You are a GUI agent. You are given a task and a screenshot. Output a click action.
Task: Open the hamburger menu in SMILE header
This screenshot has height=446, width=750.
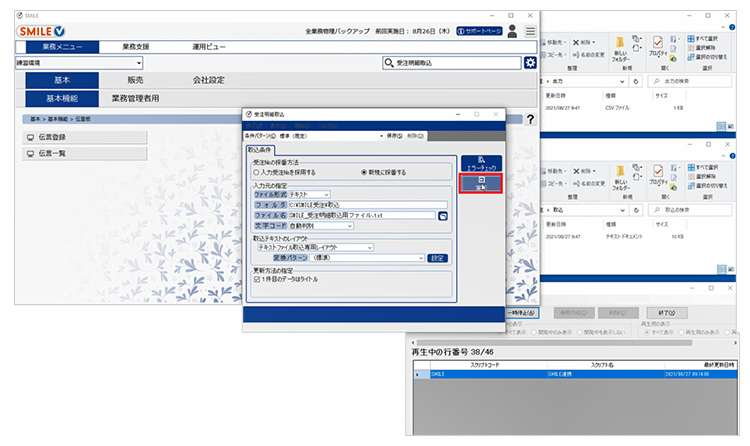tap(530, 32)
